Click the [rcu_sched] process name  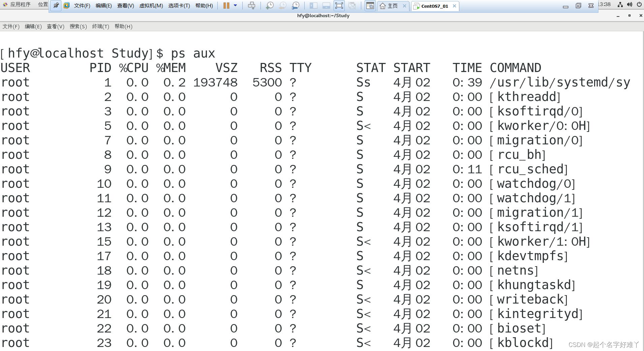[x=529, y=169]
